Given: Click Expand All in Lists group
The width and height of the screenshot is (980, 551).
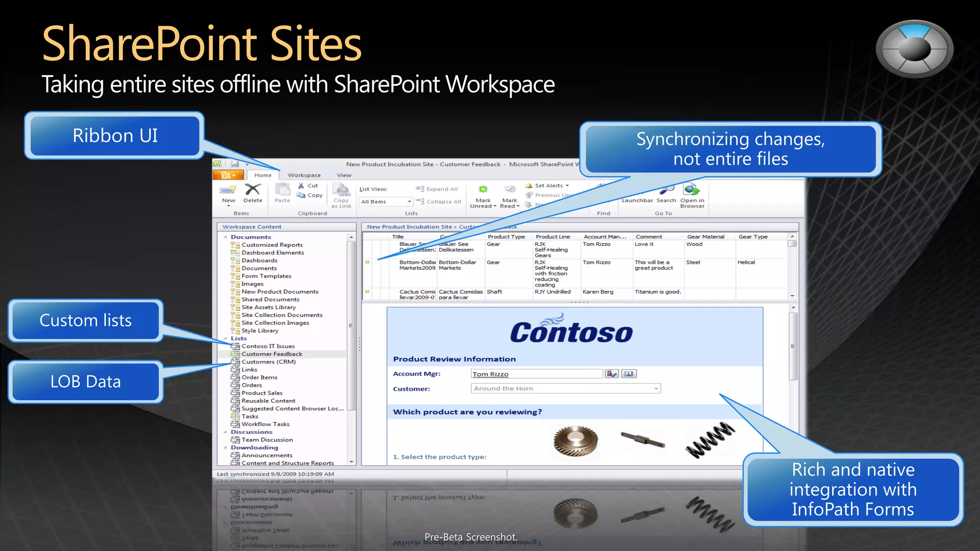Looking at the screenshot, I should [437, 189].
